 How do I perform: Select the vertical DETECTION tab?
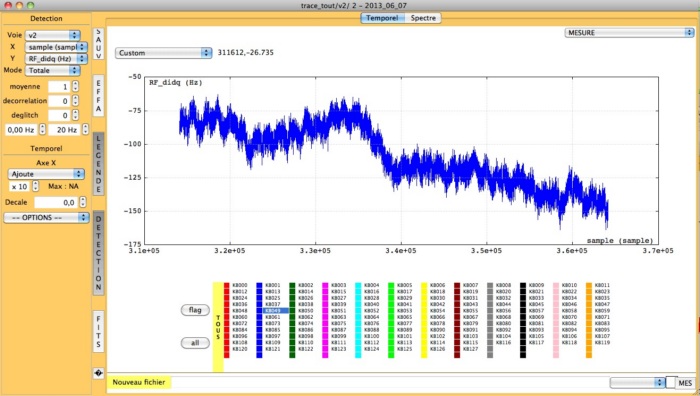tap(98, 253)
